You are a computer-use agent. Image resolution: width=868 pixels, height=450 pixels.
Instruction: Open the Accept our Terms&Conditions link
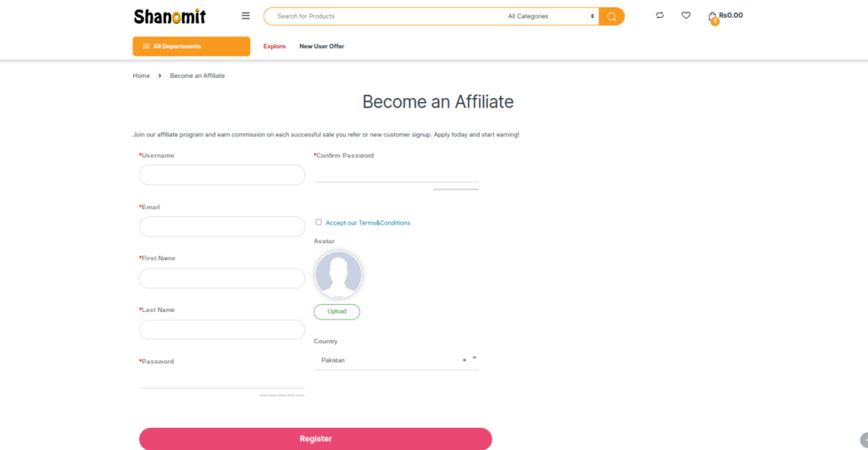pos(368,223)
